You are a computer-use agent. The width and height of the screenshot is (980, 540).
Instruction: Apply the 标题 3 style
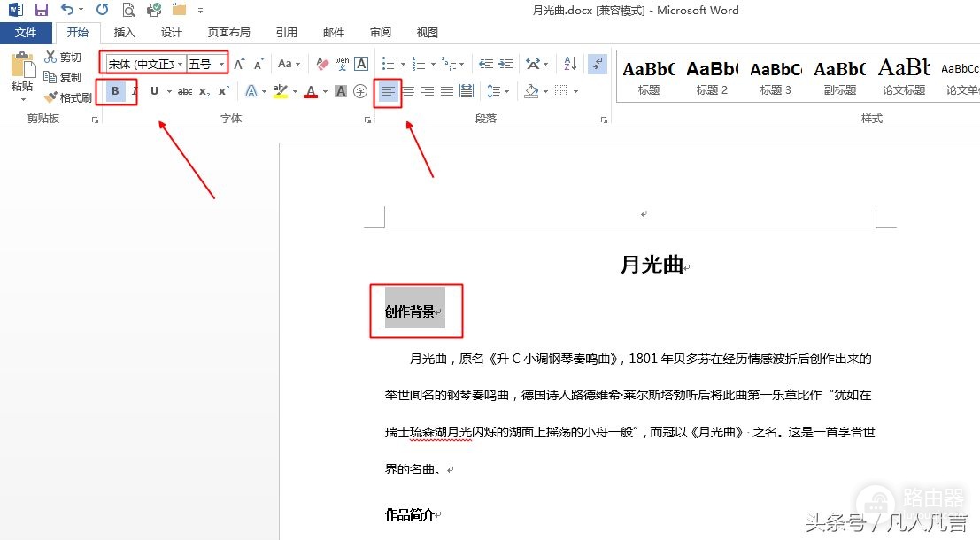pos(776,76)
